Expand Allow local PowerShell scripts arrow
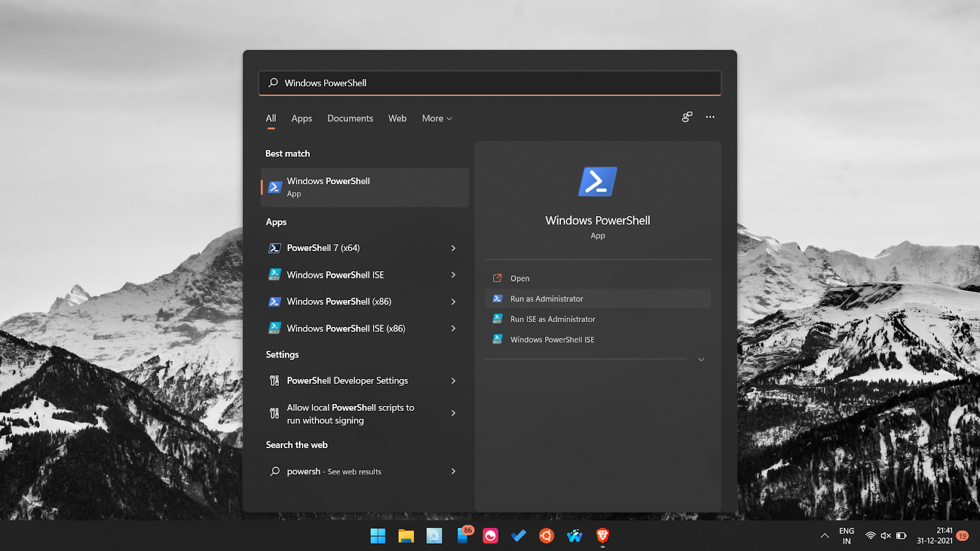The width and height of the screenshot is (980, 551). 453,413
